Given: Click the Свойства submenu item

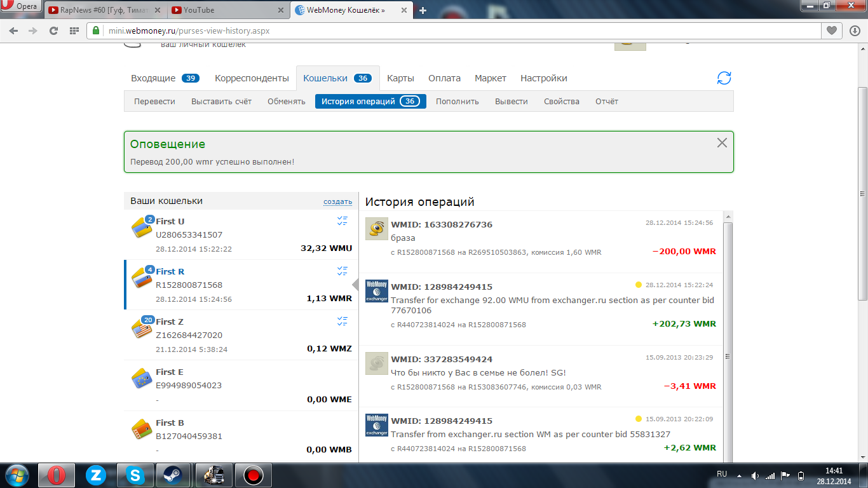Looking at the screenshot, I should coord(562,101).
